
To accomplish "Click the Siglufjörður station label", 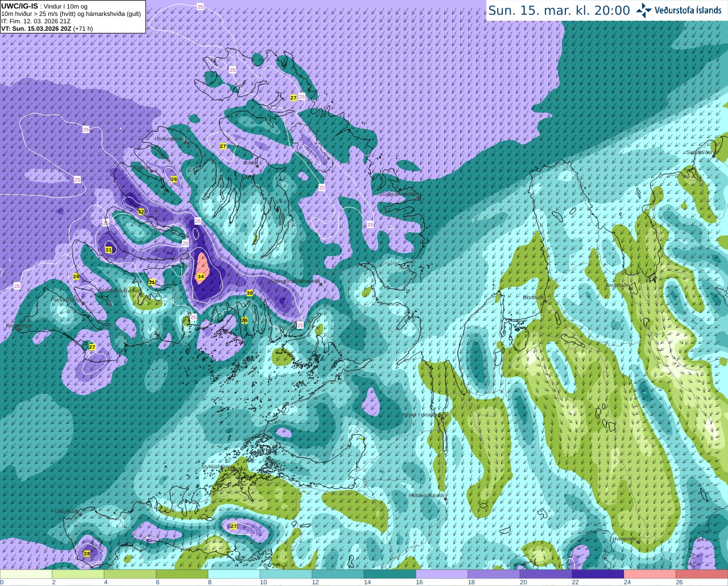I will (700, 152).
